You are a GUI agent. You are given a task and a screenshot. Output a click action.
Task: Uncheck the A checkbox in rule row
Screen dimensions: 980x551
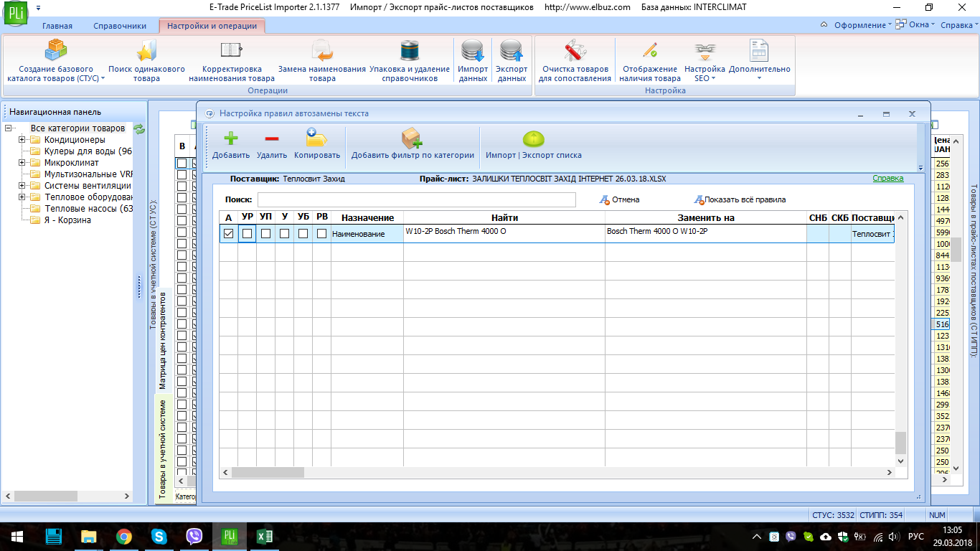(228, 233)
